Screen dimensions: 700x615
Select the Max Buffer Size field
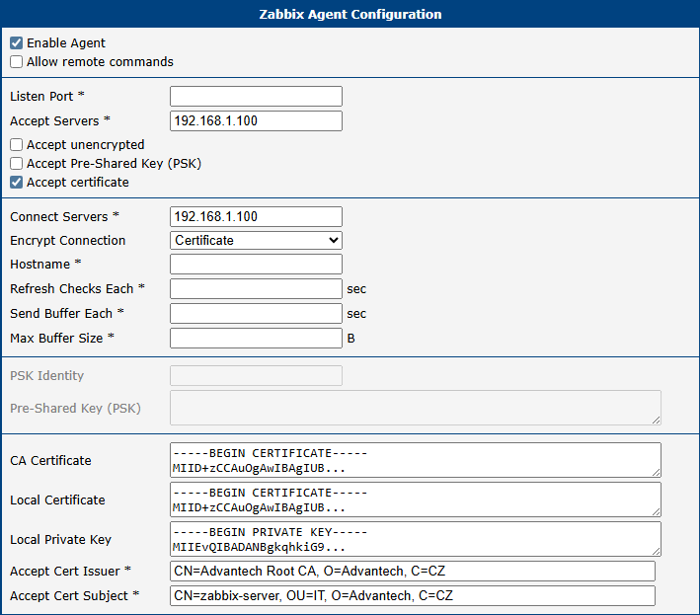[257, 338]
